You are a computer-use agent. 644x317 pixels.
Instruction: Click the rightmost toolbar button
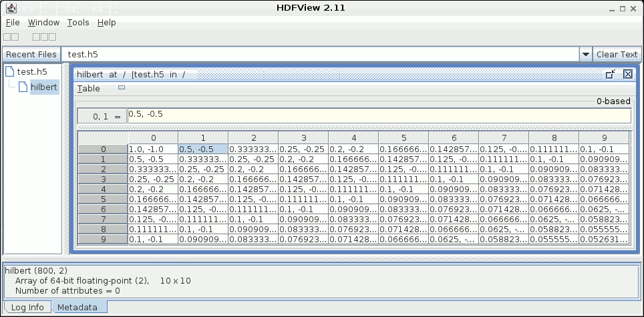[x=53, y=37]
